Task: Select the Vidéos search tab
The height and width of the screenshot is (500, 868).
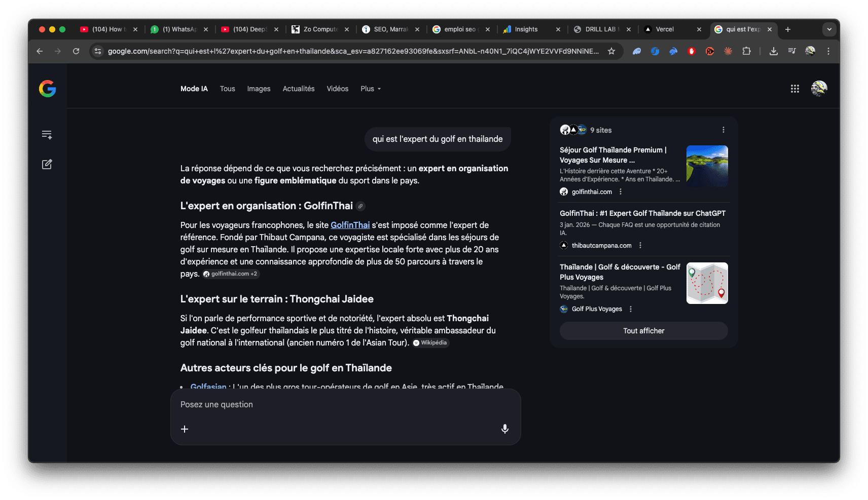Action: 338,89
